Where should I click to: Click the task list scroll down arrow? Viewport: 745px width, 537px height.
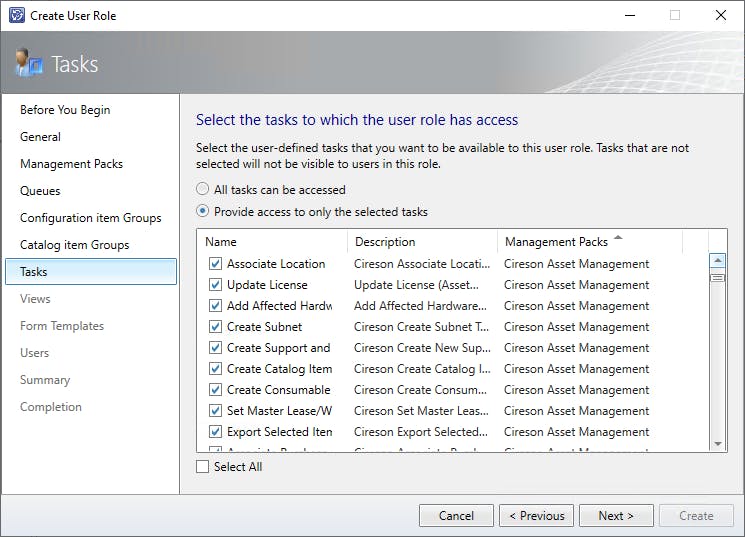717,443
